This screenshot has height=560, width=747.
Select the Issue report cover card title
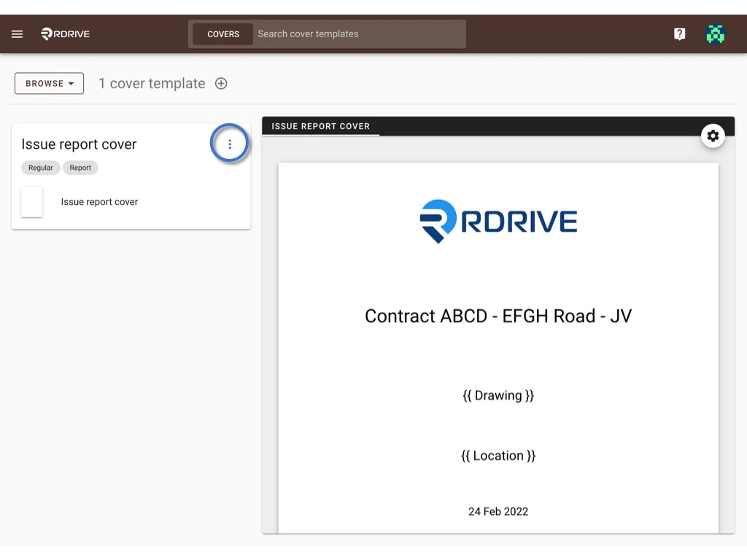(79, 144)
